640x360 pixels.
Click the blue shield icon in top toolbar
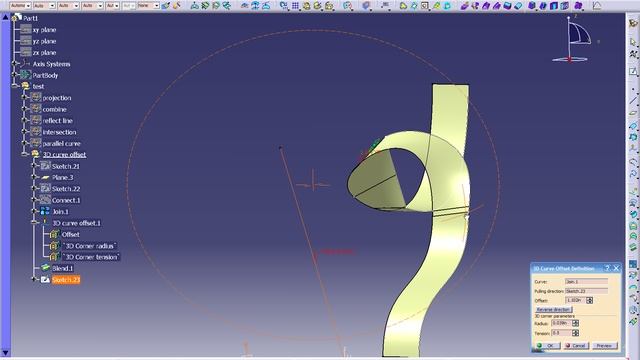pyautogui.click(x=366, y=6)
